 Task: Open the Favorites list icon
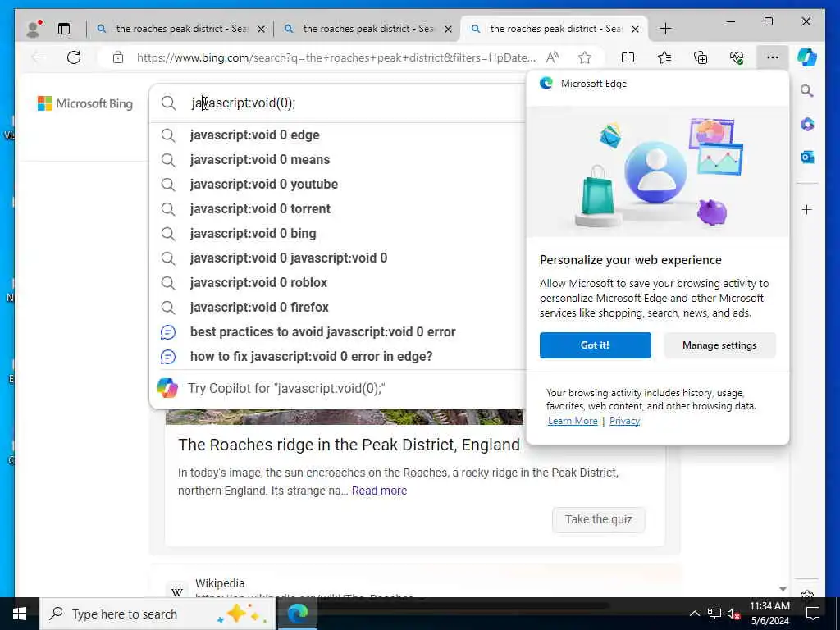[x=664, y=57]
